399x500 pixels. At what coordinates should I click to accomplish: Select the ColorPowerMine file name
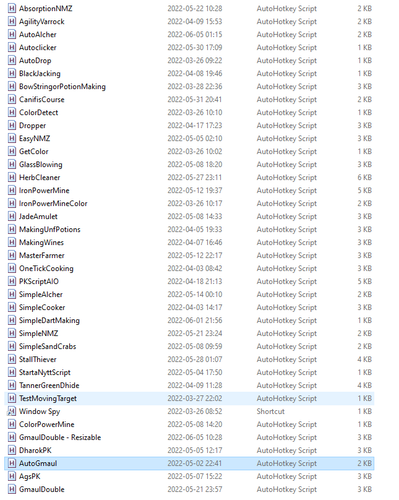point(47,424)
